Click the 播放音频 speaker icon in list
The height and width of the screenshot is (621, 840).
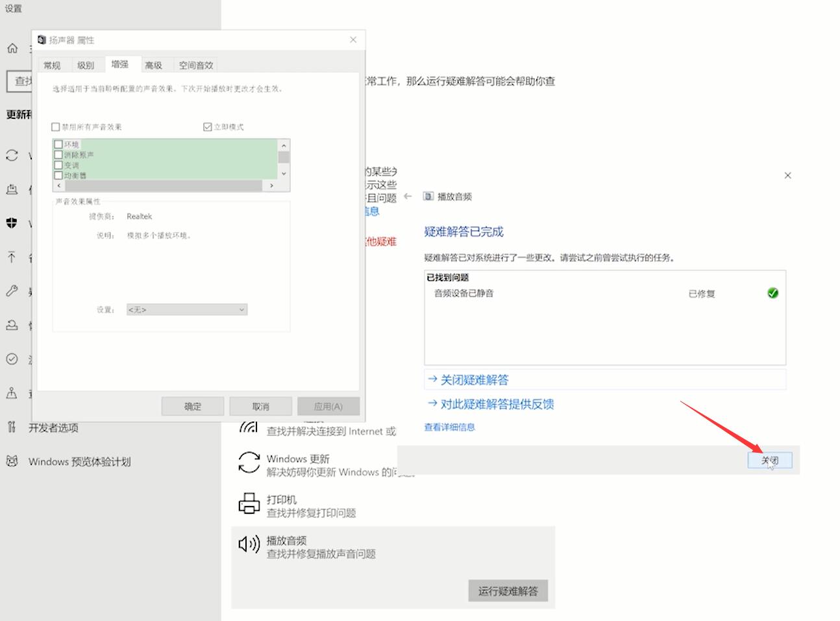249,544
